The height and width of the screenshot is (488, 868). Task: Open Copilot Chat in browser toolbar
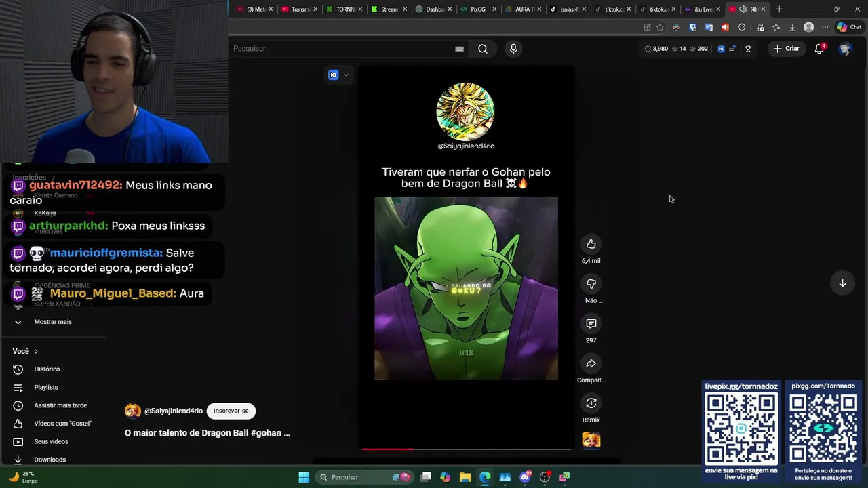point(849,27)
